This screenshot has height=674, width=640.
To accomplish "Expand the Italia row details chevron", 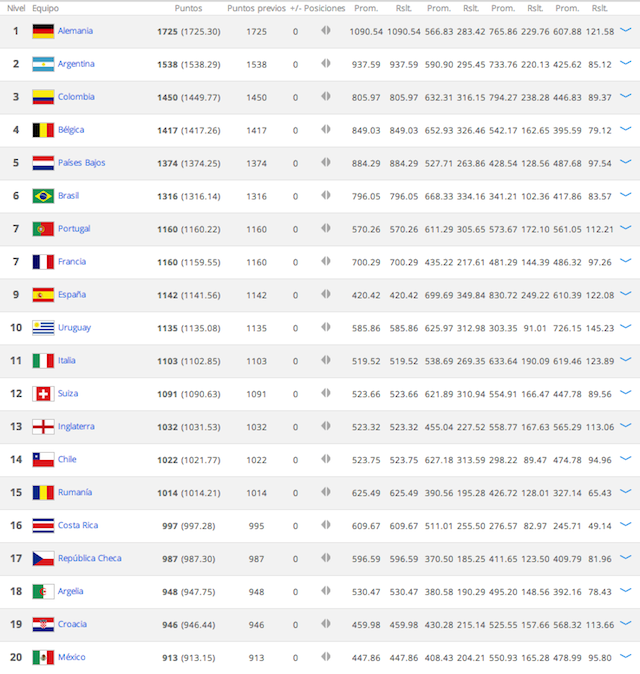I will 626,361.
